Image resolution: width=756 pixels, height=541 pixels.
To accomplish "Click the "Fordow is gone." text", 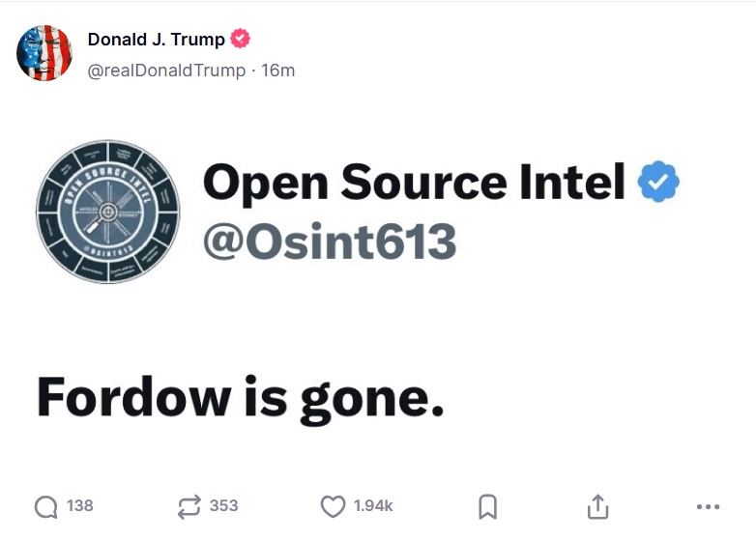I will [240, 398].
